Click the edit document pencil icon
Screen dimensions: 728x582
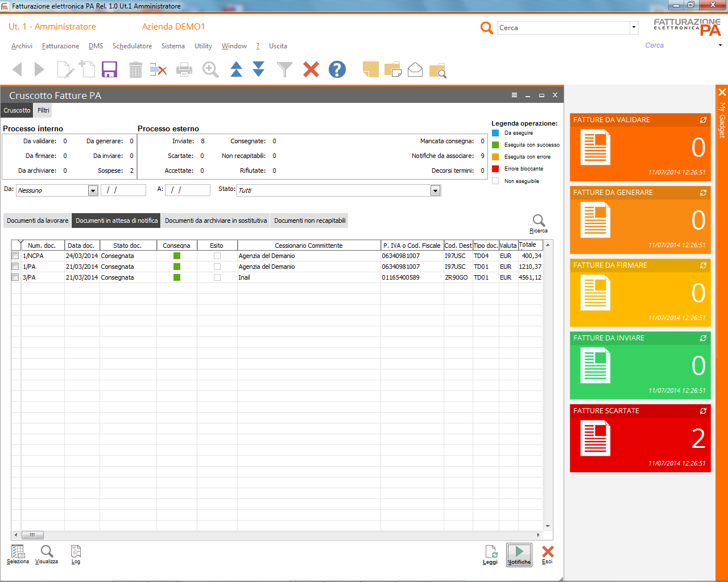pos(65,70)
